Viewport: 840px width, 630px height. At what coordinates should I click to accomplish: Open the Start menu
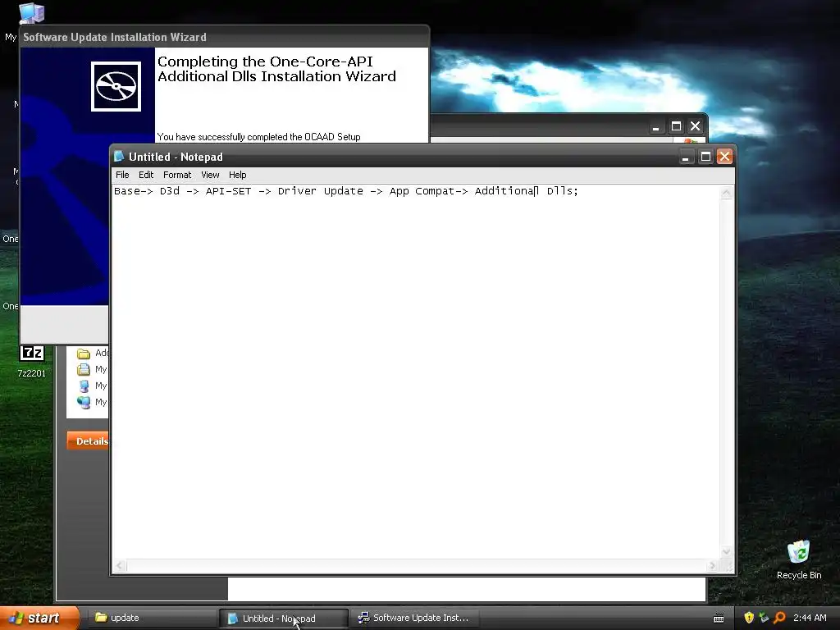click(40, 618)
